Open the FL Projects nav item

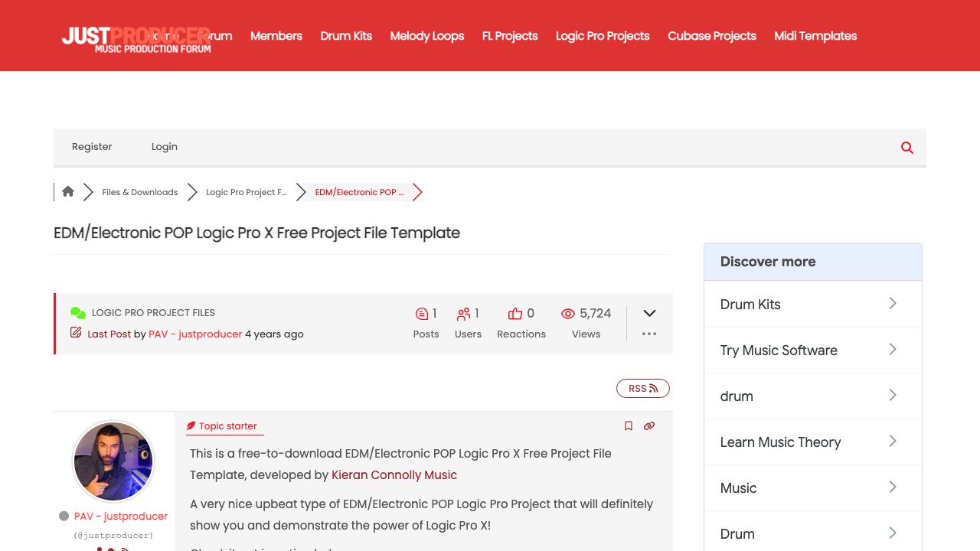click(510, 36)
